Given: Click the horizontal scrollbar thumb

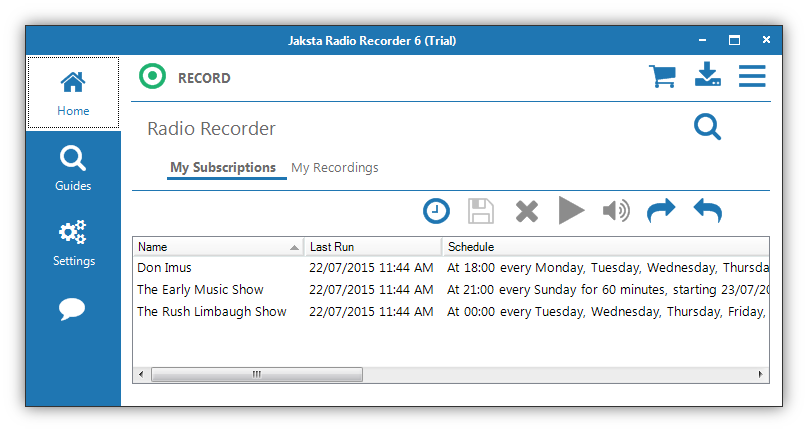Looking at the screenshot, I should pos(257,374).
